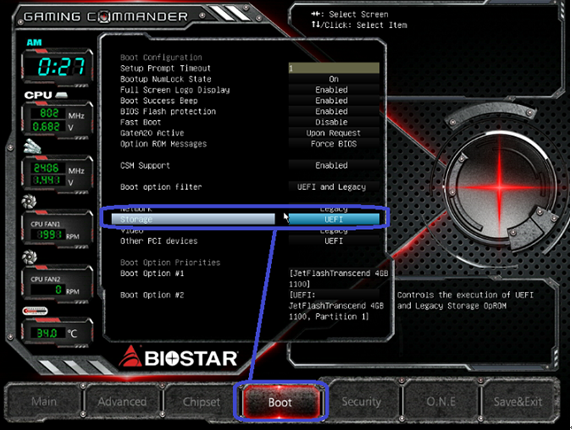
Task: Open Boot option filter UEFI and Legacy
Action: click(334, 187)
